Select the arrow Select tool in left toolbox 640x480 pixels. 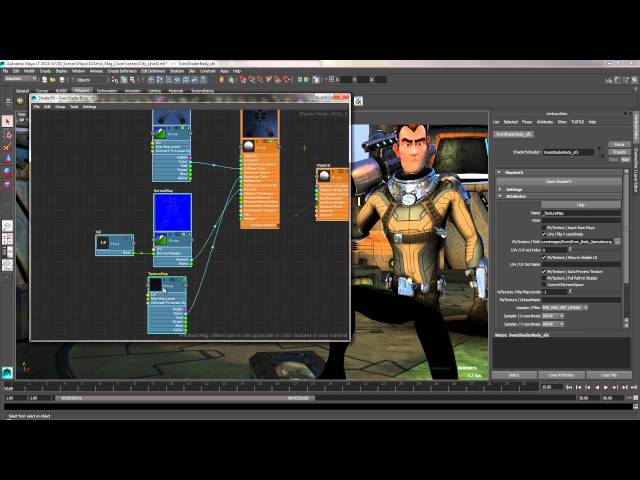coord(7,121)
